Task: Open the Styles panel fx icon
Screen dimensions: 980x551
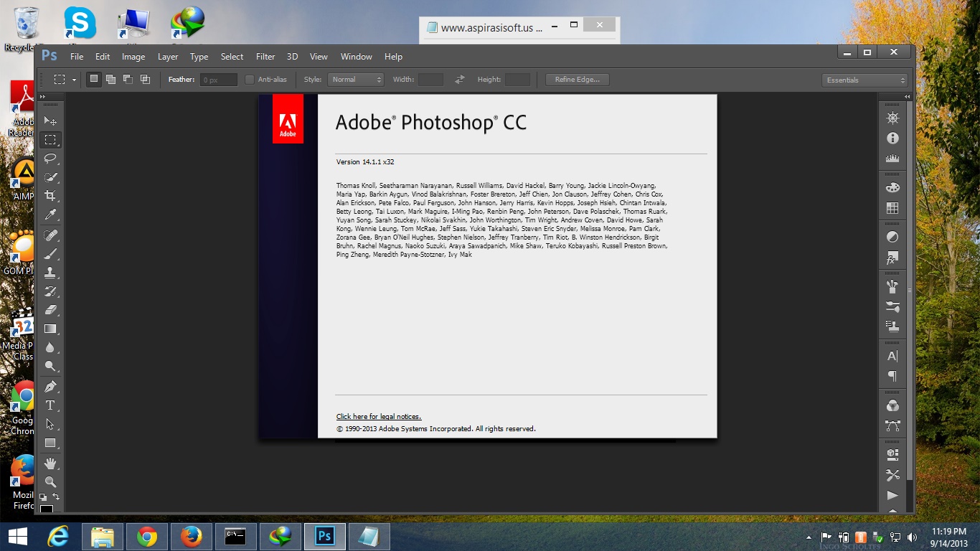Action: 892,258
